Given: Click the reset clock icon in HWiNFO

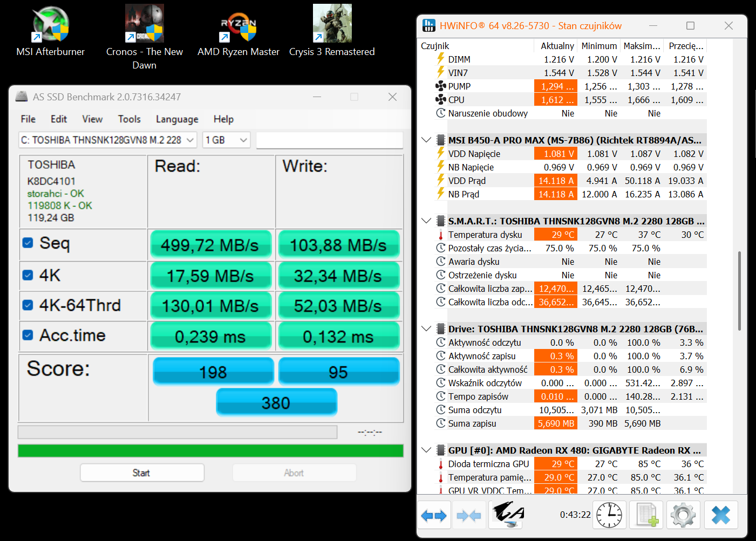Looking at the screenshot, I should tap(609, 515).
